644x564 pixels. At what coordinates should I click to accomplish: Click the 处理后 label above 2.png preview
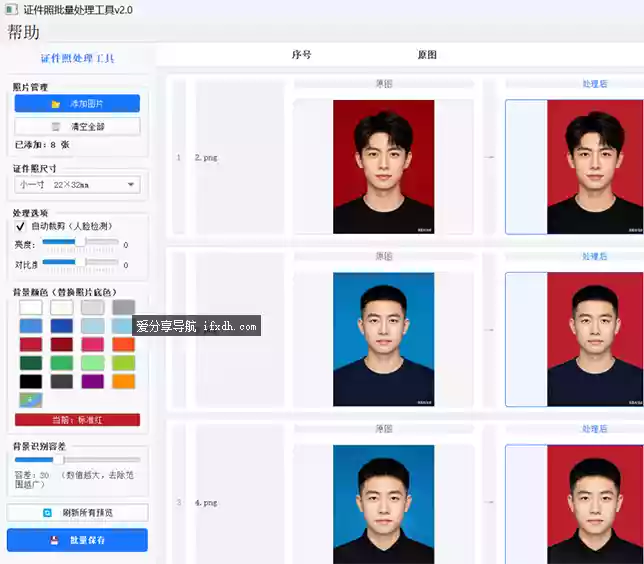coord(595,84)
